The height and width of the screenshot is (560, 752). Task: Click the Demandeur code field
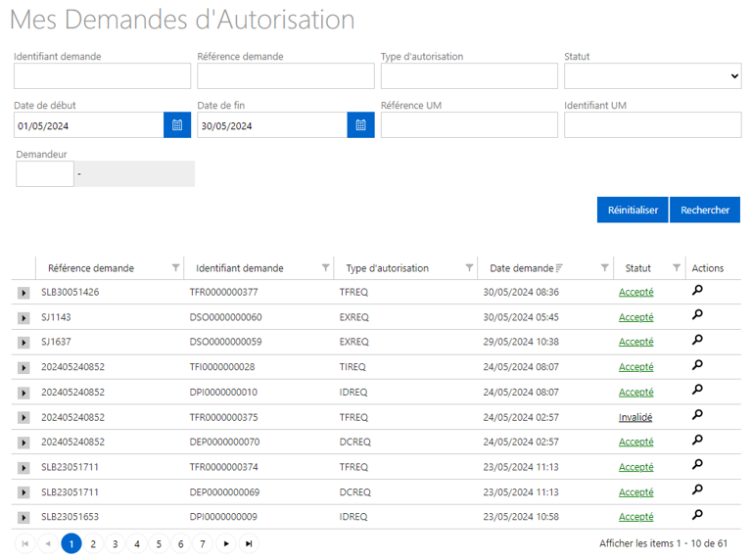coord(45,173)
